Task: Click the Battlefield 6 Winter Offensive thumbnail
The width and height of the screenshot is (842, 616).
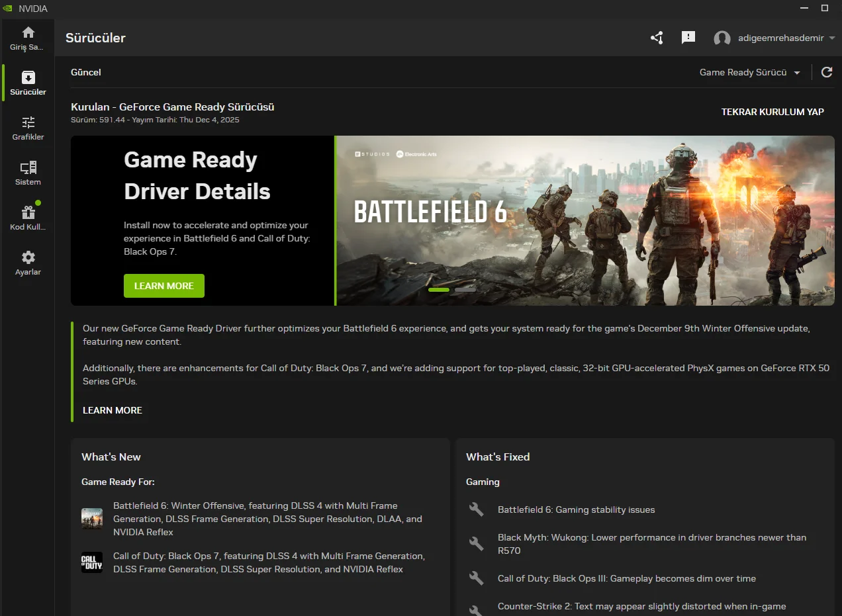Action: tap(92, 519)
